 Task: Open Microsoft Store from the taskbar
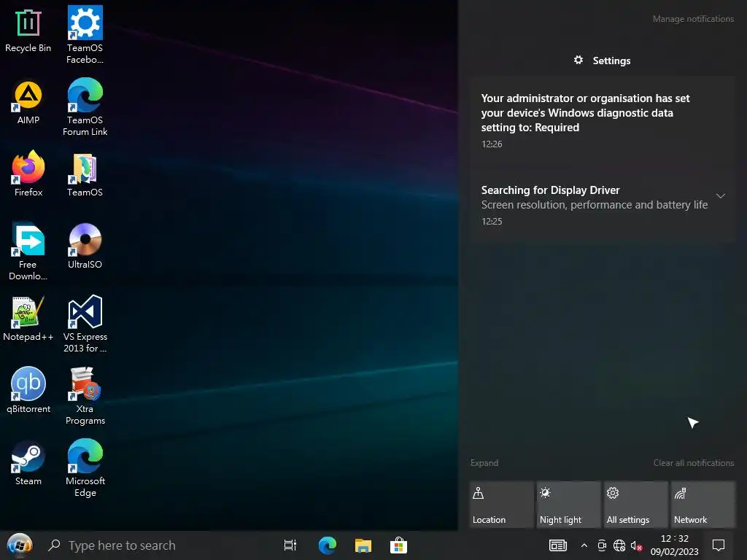tap(398, 545)
